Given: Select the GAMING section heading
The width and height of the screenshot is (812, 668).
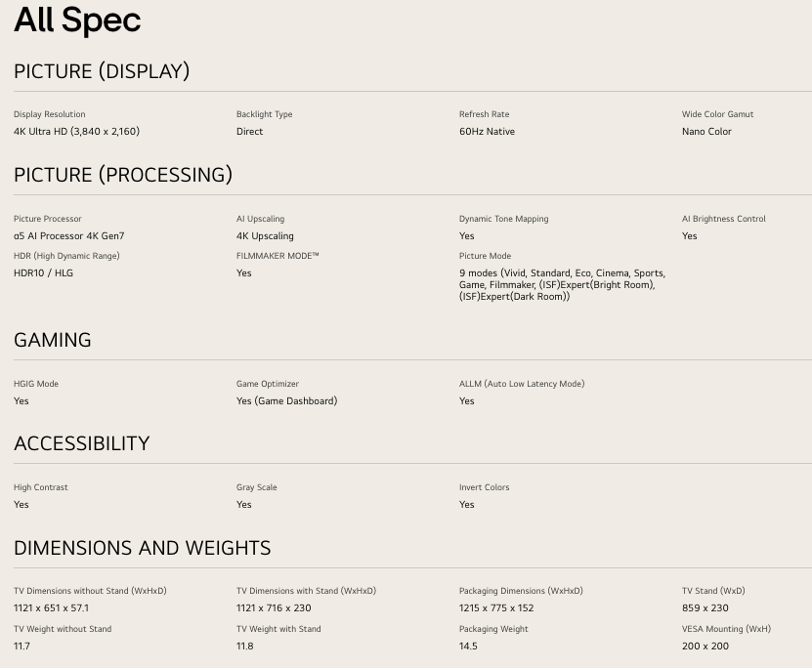Looking at the screenshot, I should [53, 340].
